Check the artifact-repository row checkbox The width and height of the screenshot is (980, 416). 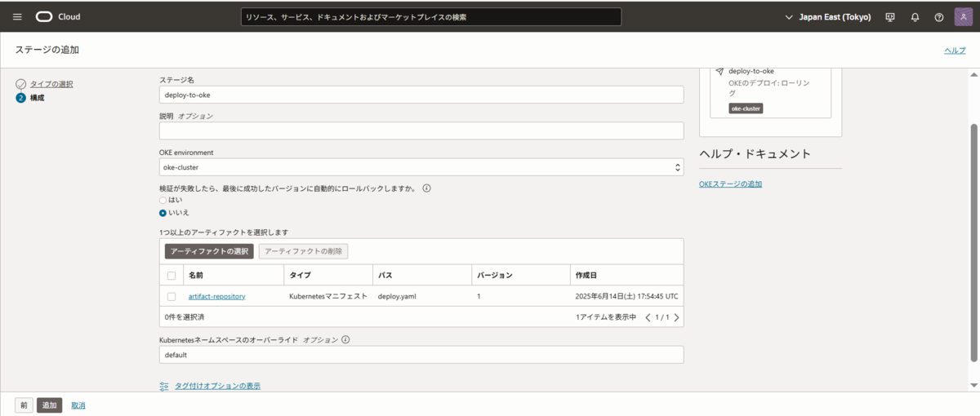coord(171,296)
